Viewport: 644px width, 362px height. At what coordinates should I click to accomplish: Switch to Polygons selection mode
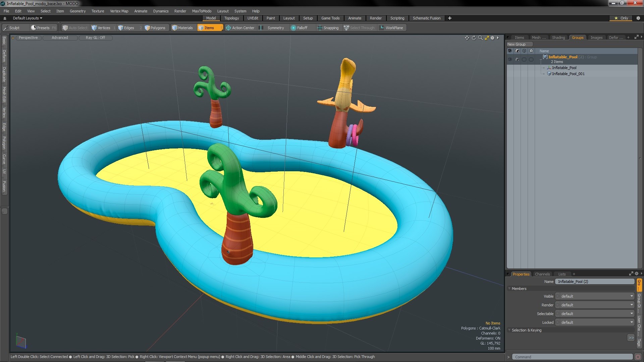coord(155,28)
